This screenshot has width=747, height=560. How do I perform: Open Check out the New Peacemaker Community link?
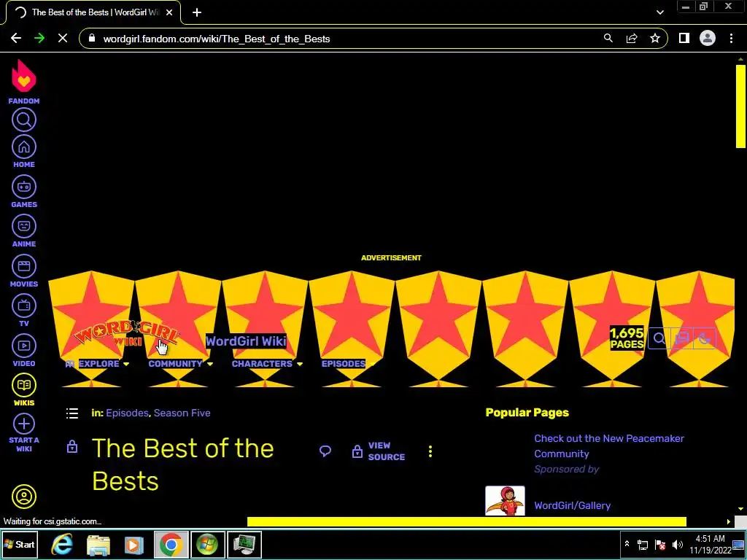pos(609,446)
